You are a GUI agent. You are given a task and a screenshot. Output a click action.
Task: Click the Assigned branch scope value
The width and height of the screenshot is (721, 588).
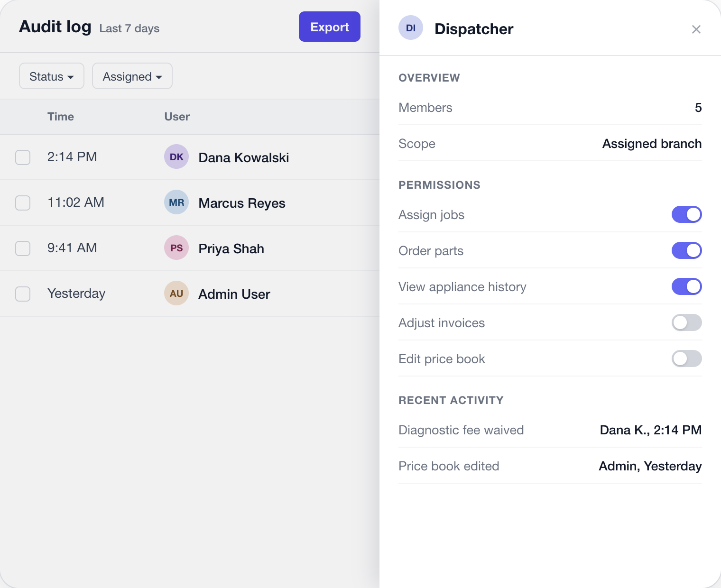tap(652, 144)
